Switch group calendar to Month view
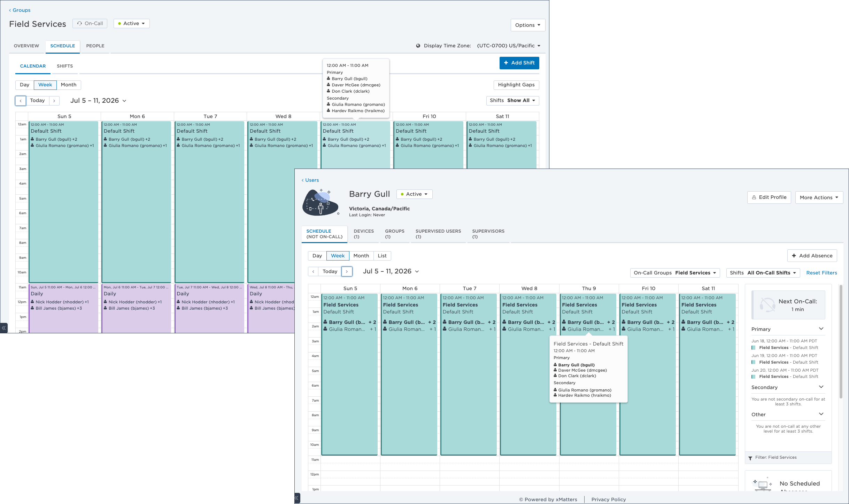Viewport: 849px width, 504px height. [x=69, y=85]
